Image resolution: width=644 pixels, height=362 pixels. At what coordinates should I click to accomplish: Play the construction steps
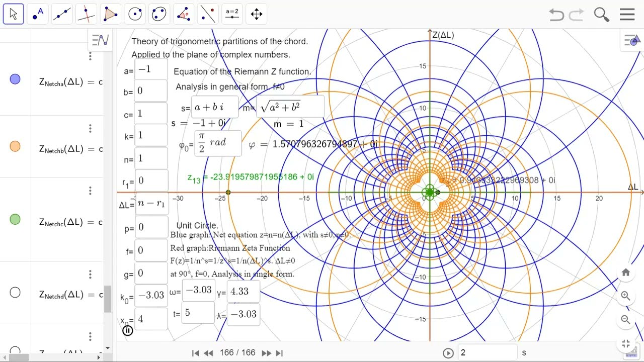(448, 353)
